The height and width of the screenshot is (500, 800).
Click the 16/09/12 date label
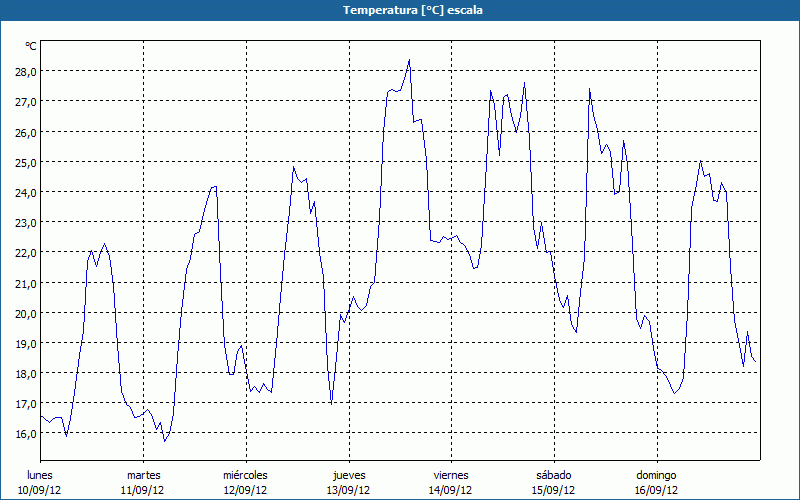coord(656,490)
